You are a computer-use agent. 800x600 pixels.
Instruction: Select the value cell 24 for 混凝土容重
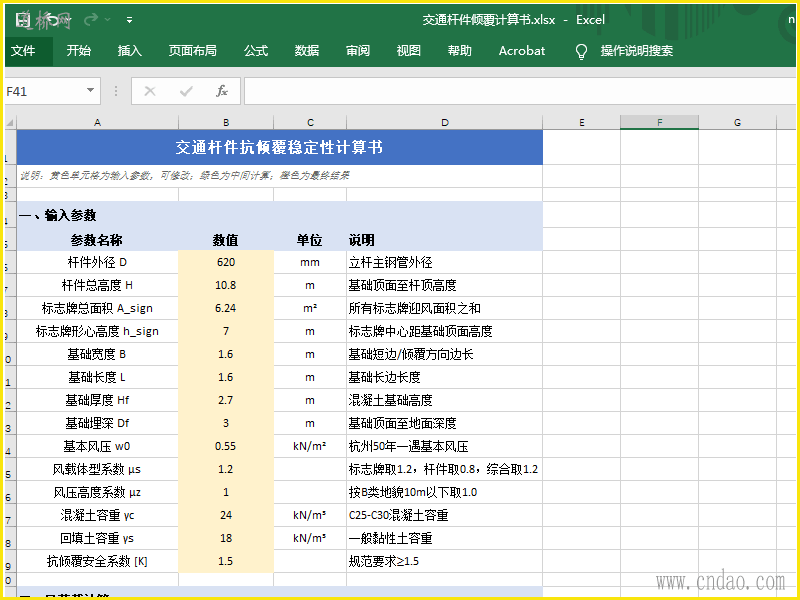[226, 515]
